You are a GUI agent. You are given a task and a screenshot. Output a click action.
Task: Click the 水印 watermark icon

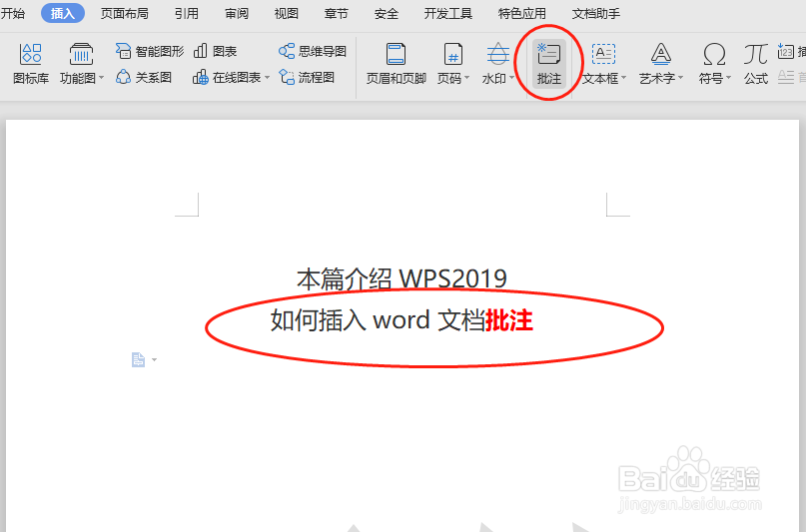coord(497,54)
